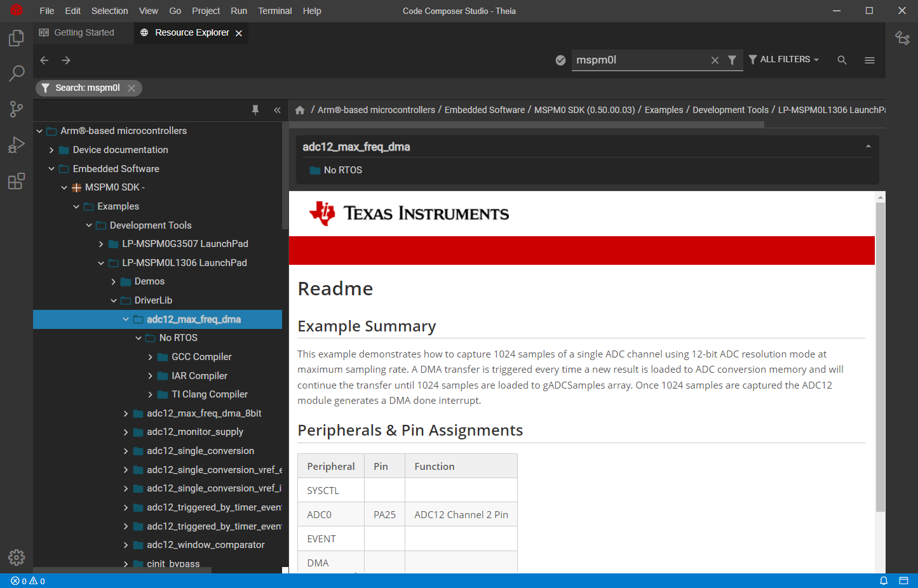Open the ALL FILTERS dropdown

pyautogui.click(x=784, y=60)
